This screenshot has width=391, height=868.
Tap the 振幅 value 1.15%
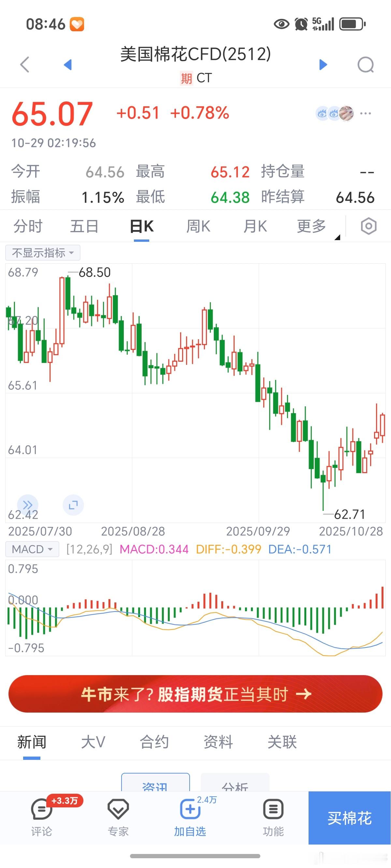tap(103, 197)
